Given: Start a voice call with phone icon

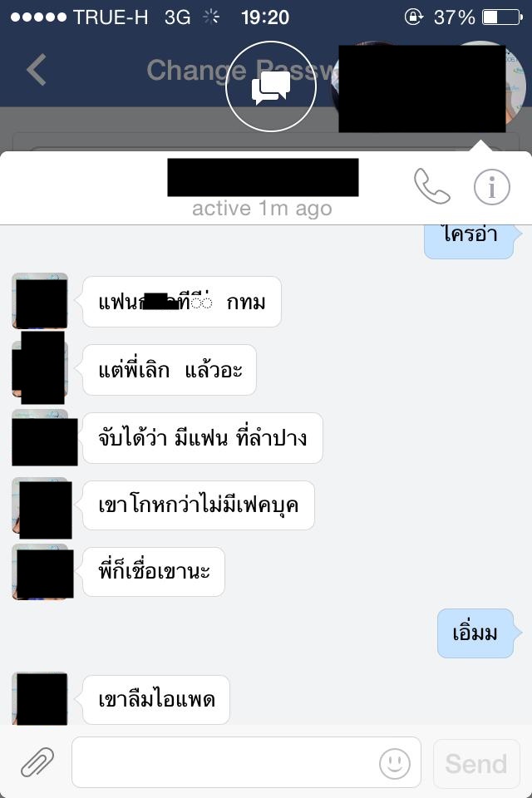Looking at the screenshot, I should (x=431, y=186).
